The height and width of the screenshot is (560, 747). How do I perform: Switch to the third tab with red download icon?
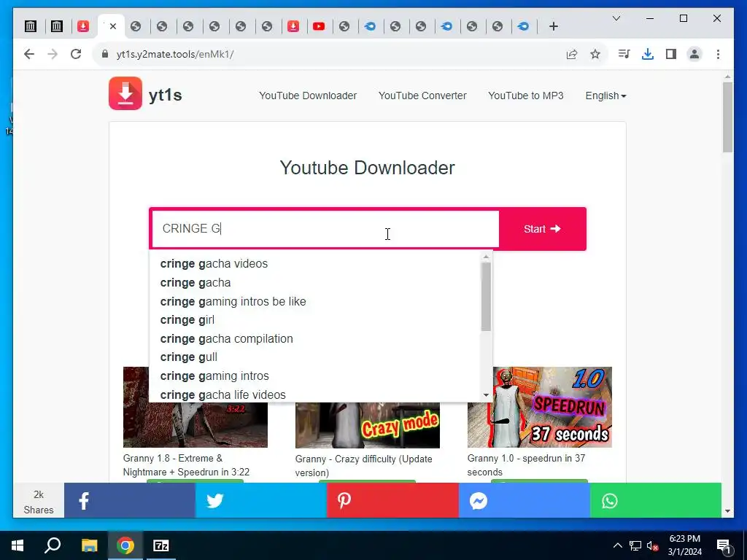click(83, 27)
